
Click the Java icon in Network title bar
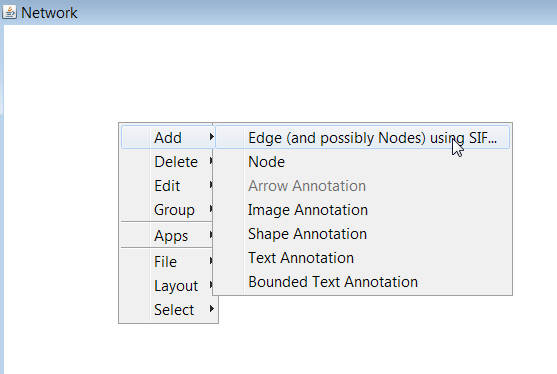pyautogui.click(x=10, y=12)
